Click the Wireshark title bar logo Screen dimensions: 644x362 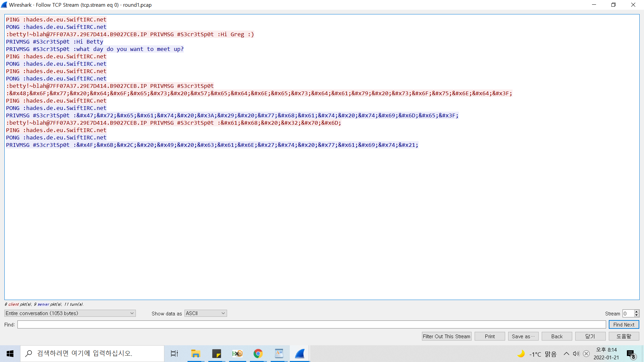pos(4,5)
